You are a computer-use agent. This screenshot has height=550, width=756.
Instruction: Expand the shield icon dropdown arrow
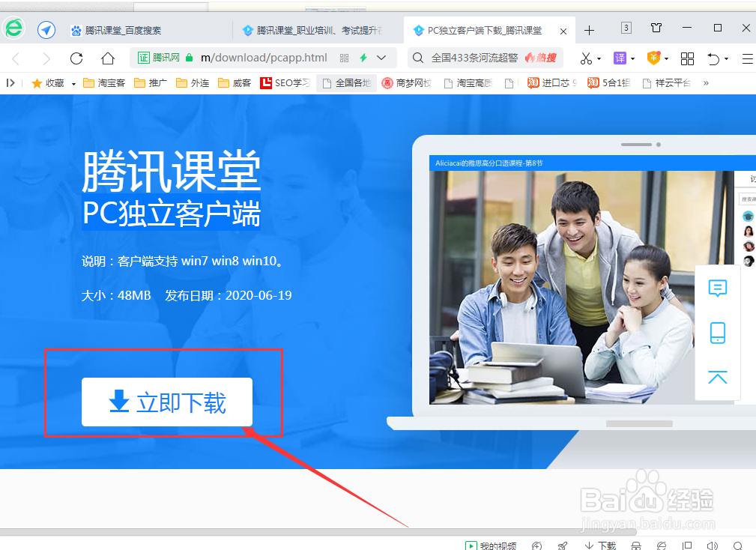[x=666, y=58]
